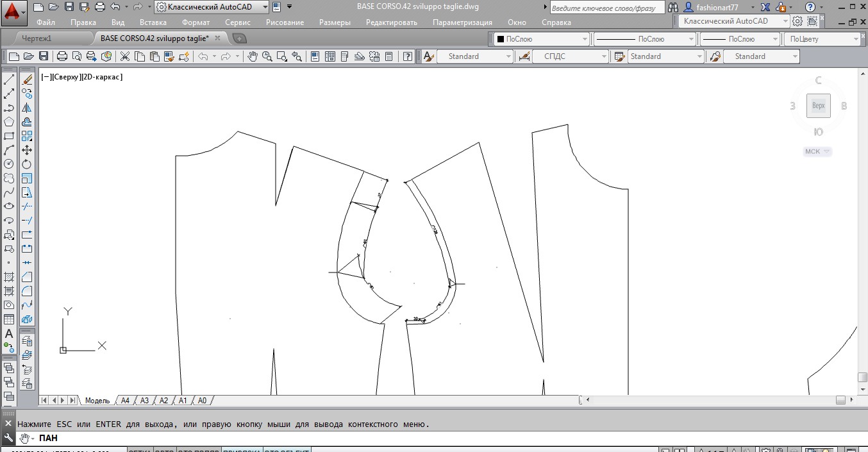
Task: Open Help question mark in toolbar
Action: (x=407, y=56)
